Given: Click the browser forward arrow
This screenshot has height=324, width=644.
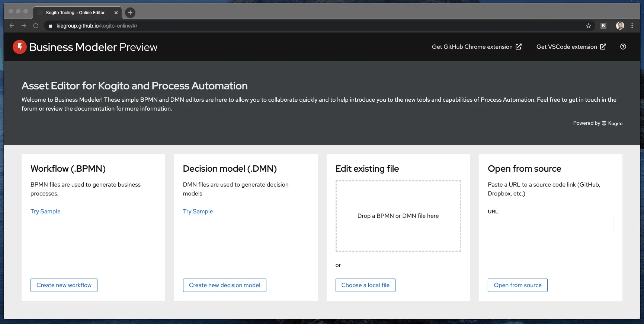Looking at the screenshot, I should [24, 26].
